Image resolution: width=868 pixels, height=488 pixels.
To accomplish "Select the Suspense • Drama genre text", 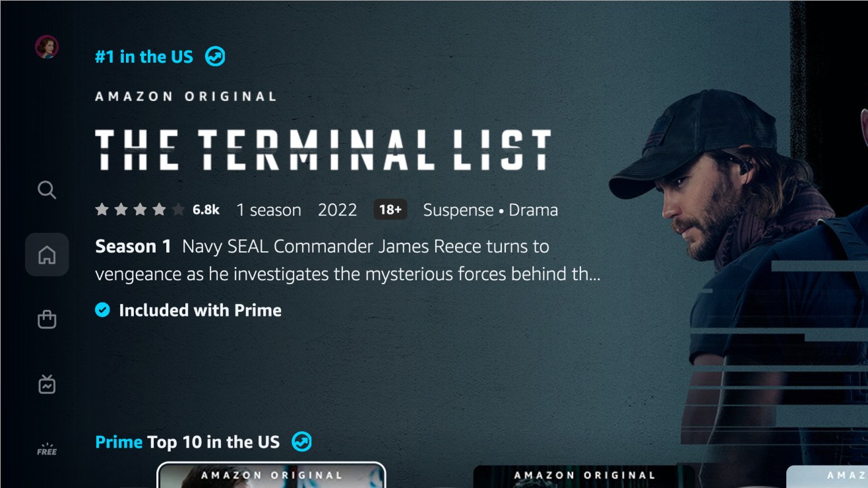I will tap(490, 210).
